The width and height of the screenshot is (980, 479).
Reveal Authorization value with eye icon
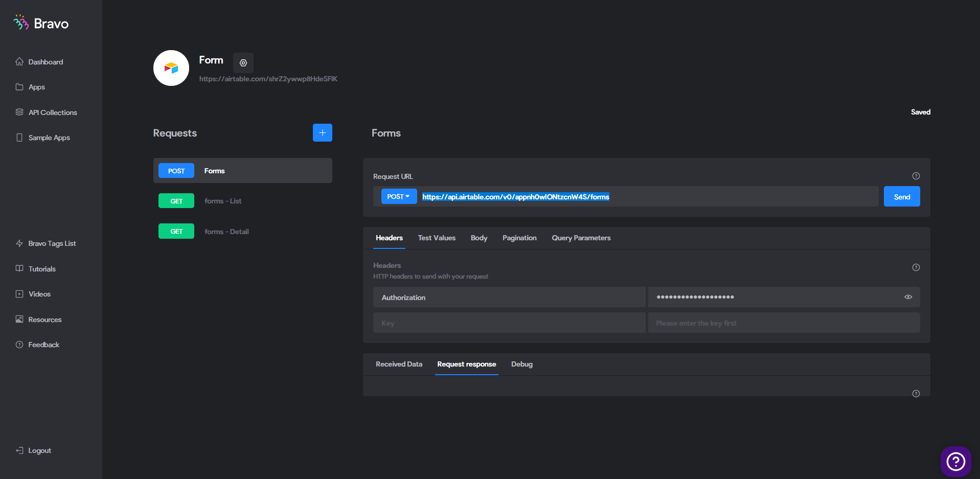[x=908, y=297]
